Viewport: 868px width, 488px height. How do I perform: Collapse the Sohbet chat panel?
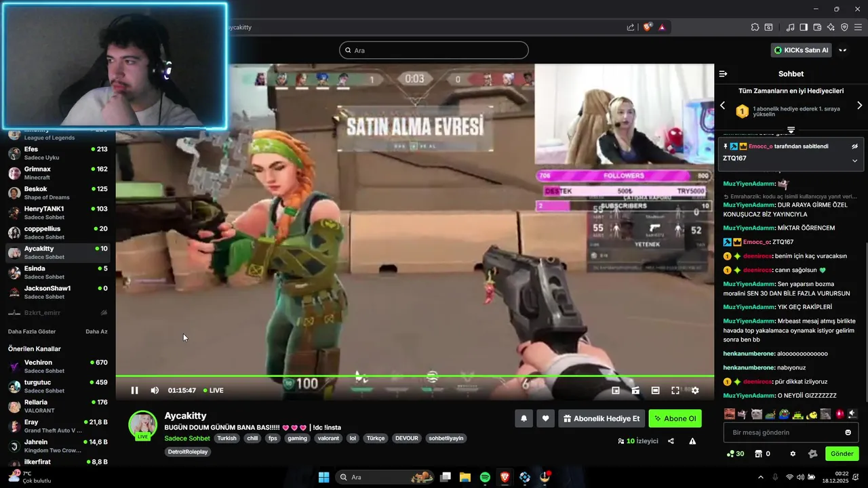(x=723, y=74)
